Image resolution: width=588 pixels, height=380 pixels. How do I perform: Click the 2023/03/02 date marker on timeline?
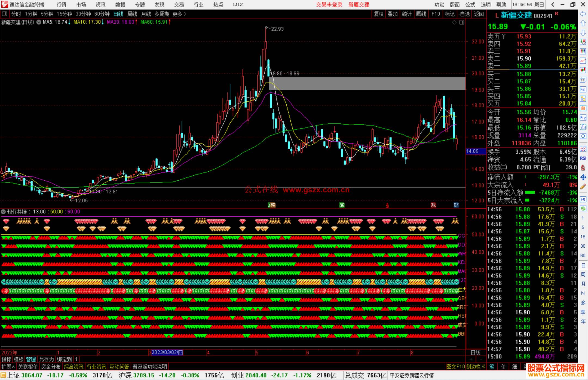pyautogui.click(x=167, y=352)
